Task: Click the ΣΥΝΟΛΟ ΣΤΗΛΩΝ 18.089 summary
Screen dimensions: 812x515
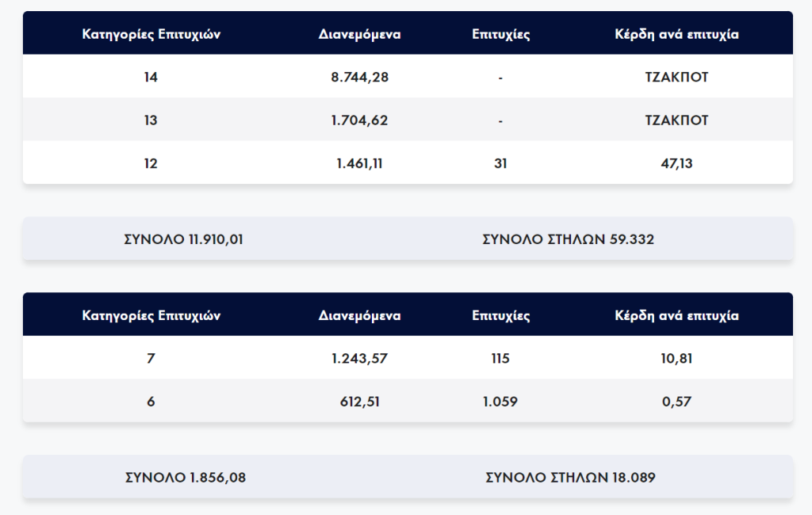Action: (x=570, y=478)
